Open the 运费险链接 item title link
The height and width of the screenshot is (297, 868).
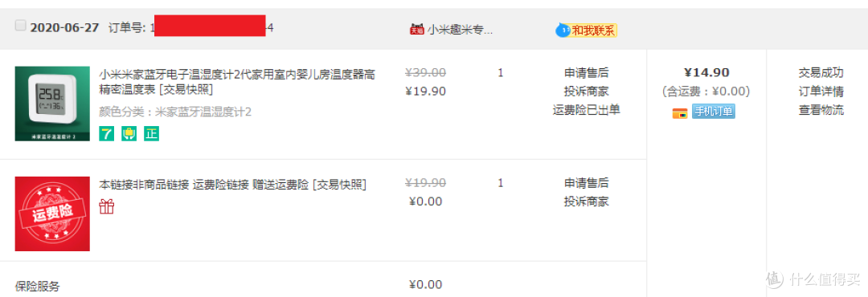232,184
